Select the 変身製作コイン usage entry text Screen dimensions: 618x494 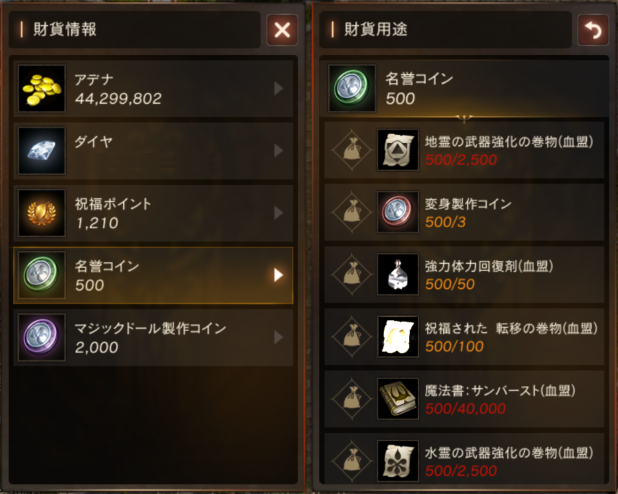[x=468, y=204]
